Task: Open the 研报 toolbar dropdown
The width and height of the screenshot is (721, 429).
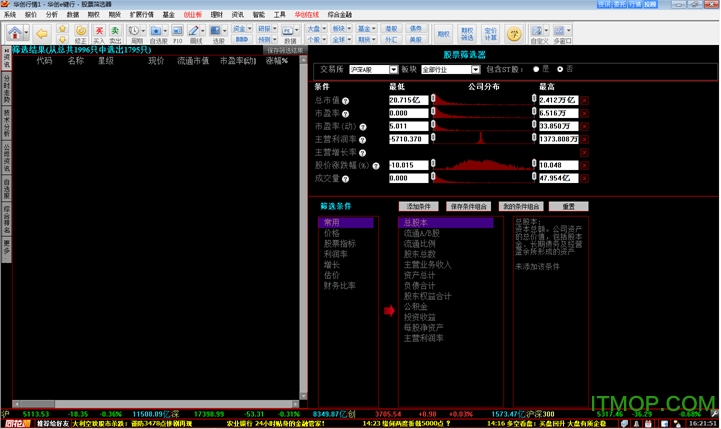Action: point(267,29)
